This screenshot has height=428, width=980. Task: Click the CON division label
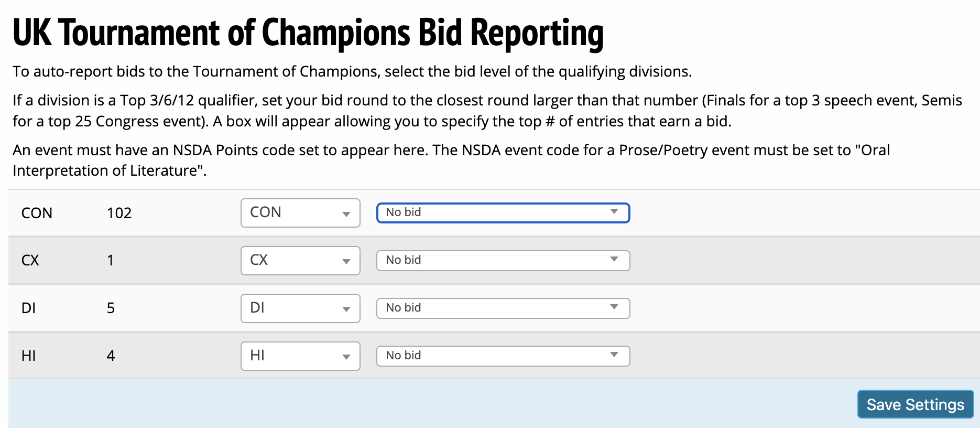[x=37, y=213]
